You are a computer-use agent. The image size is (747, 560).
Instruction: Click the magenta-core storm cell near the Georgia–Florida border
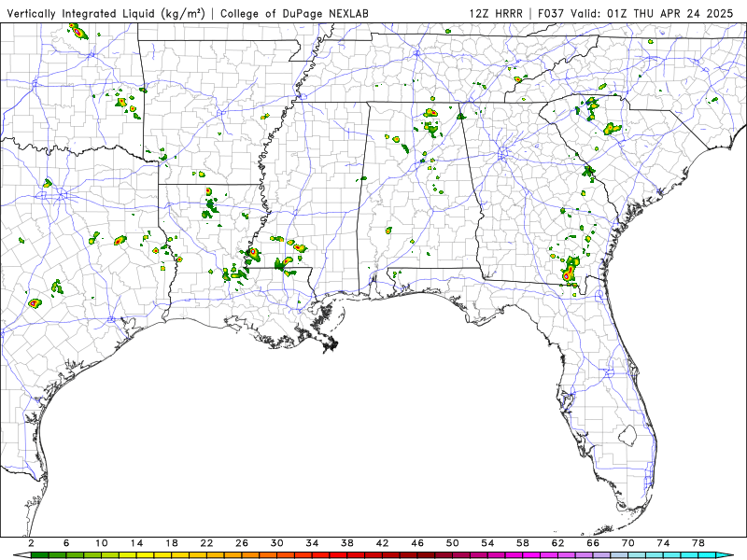(567, 275)
